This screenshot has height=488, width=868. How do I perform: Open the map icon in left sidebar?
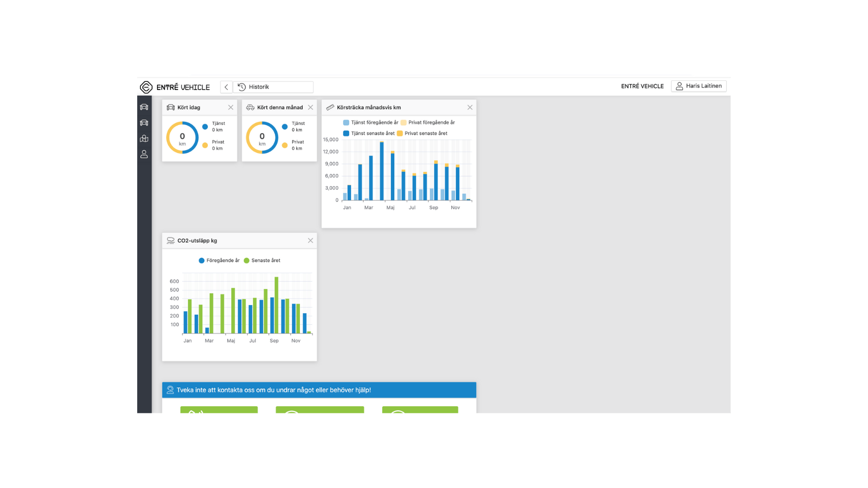tap(144, 138)
